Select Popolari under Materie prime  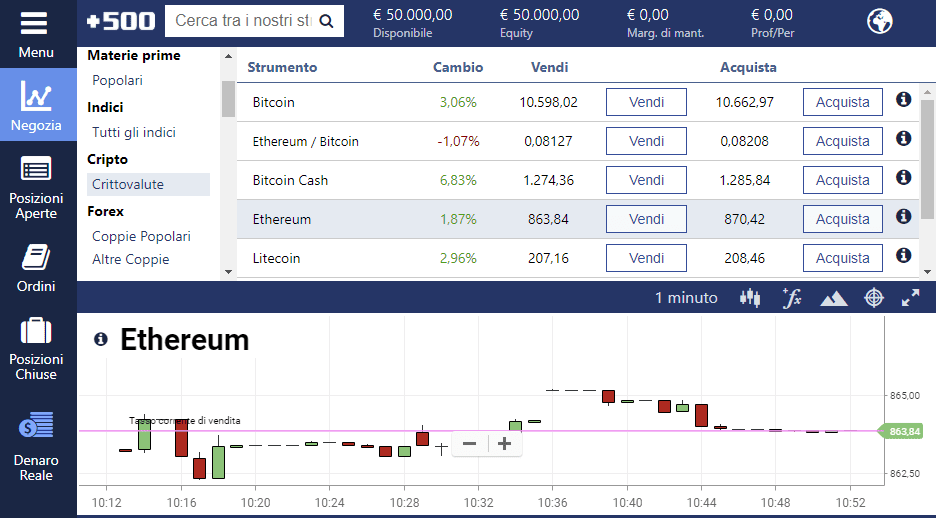[x=118, y=80]
